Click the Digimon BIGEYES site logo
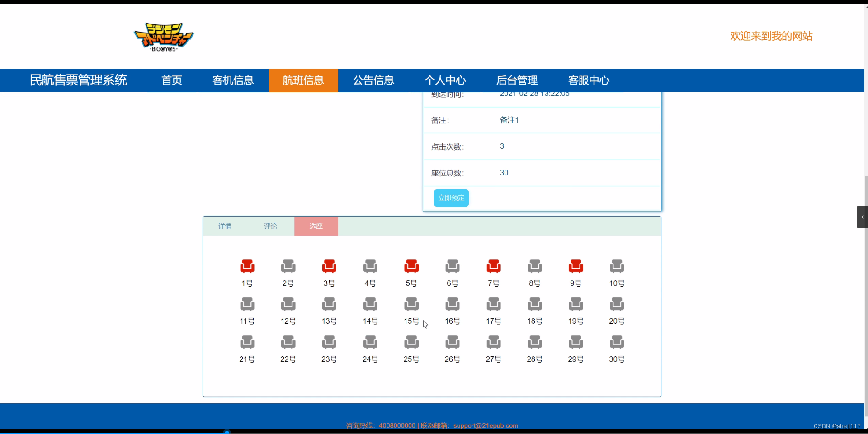Image resolution: width=868 pixels, height=434 pixels. [x=164, y=37]
